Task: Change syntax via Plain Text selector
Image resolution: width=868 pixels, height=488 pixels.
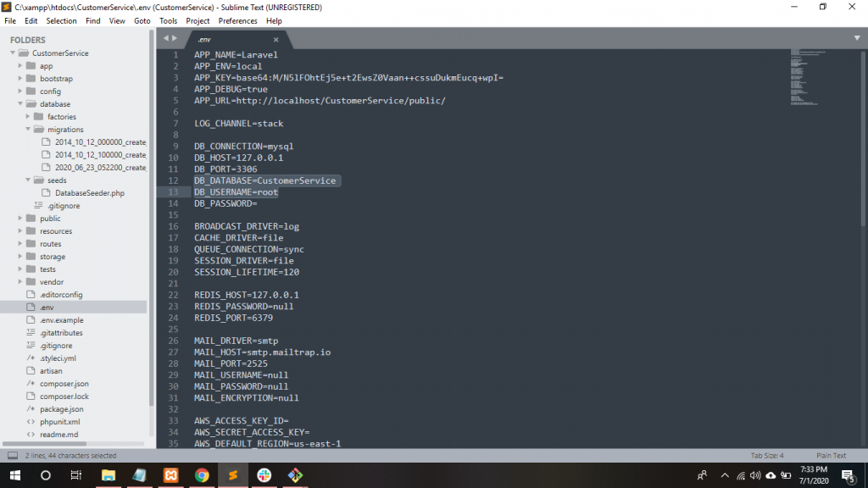Action: pyautogui.click(x=830, y=456)
